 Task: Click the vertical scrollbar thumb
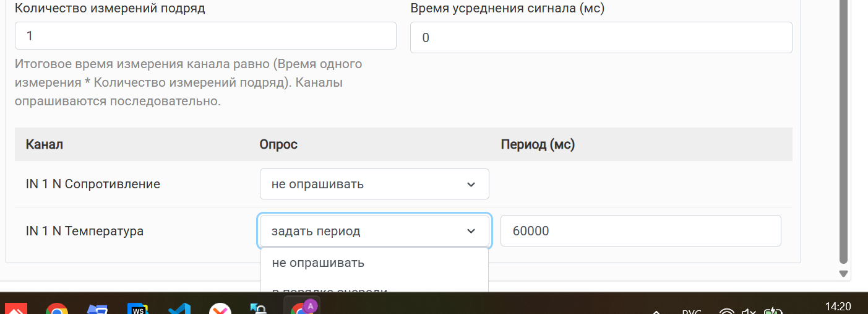[x=842, y=124]
